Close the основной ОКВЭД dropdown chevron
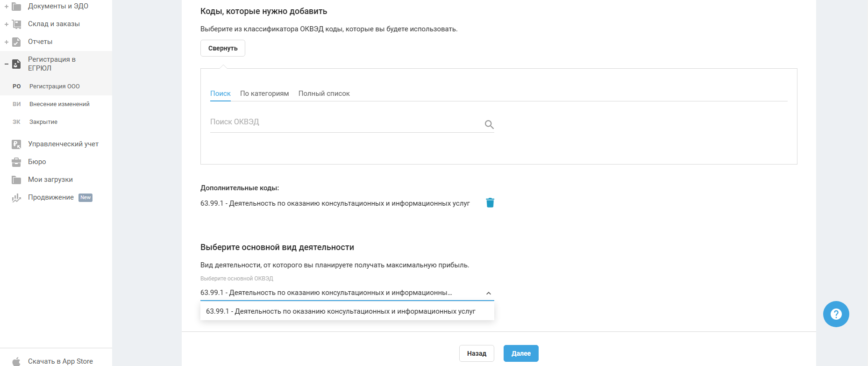Screen dimensions: 868x366 [489, 294]
